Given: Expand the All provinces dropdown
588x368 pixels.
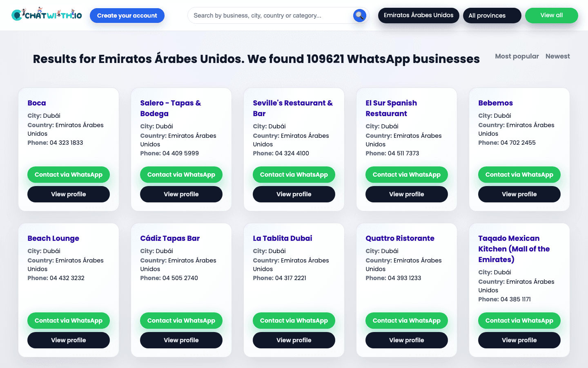Looking at the screenshot, I should tap(492, 16).
